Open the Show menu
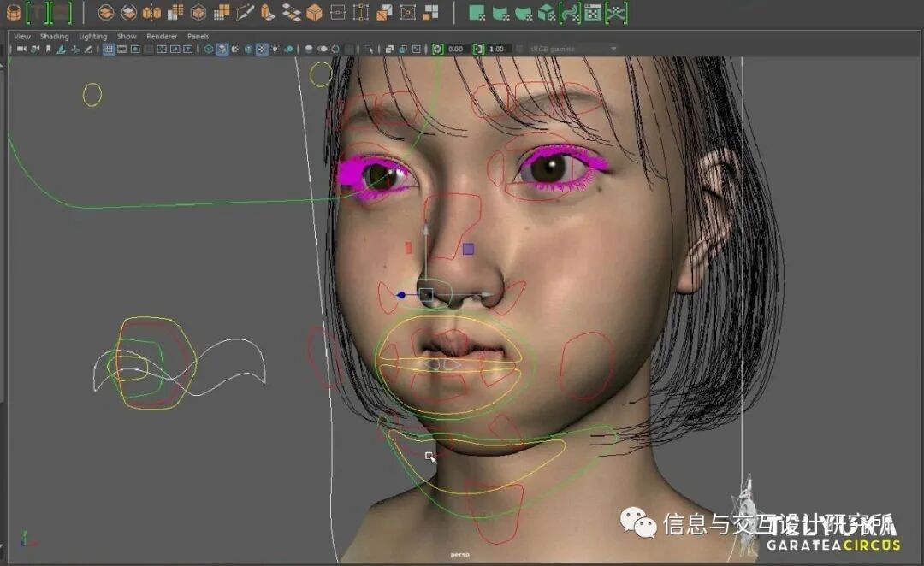This screenshot has height=566, width=924. click(x=127, y=36)
